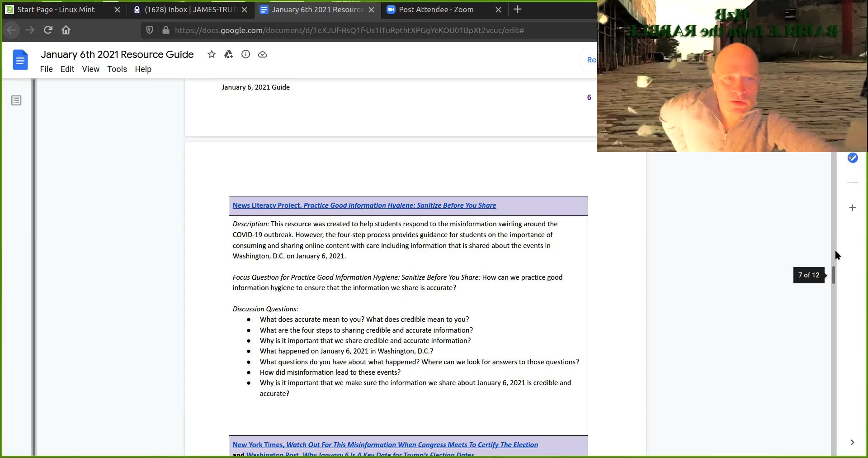868x458 pixels.
Task: Click the plus icon to get add-ons
Action: click(853, 208)
